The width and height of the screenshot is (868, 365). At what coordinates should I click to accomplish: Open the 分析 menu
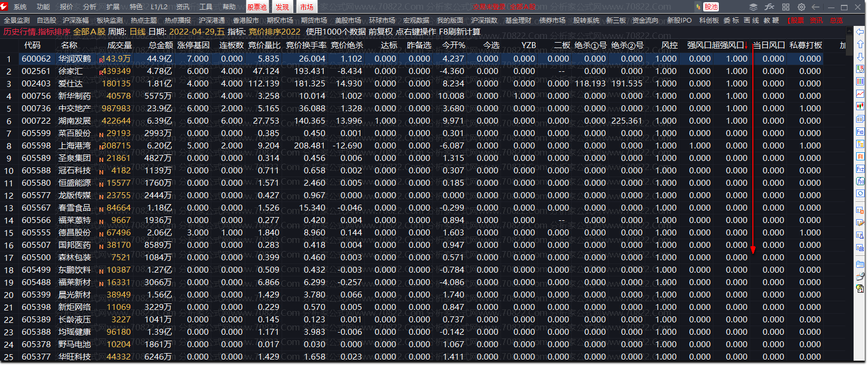(90, 7)
